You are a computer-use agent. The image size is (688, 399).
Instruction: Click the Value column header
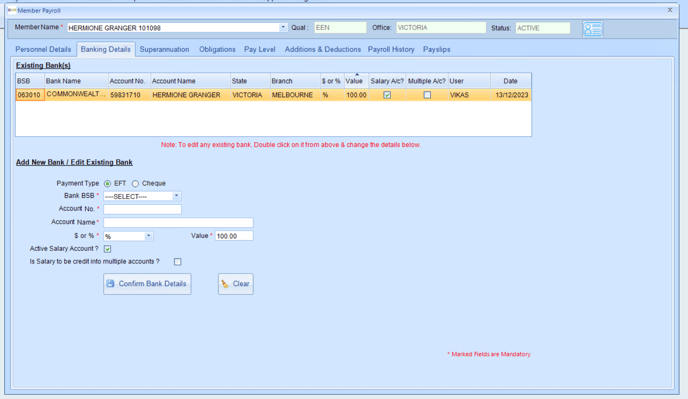[x=356, y=81]
